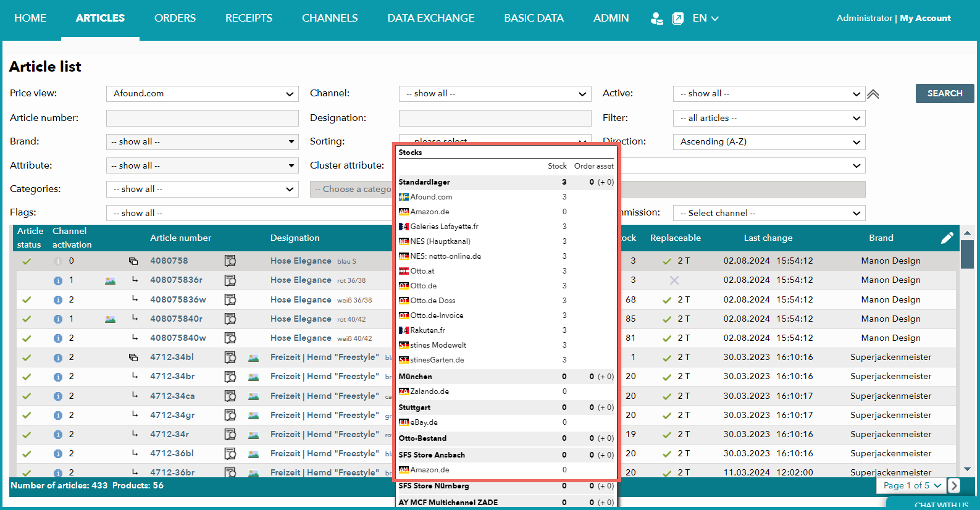This screenshot has width=980, height=510.
Task: Open the ADMIN menu
Action: (611, 19)
